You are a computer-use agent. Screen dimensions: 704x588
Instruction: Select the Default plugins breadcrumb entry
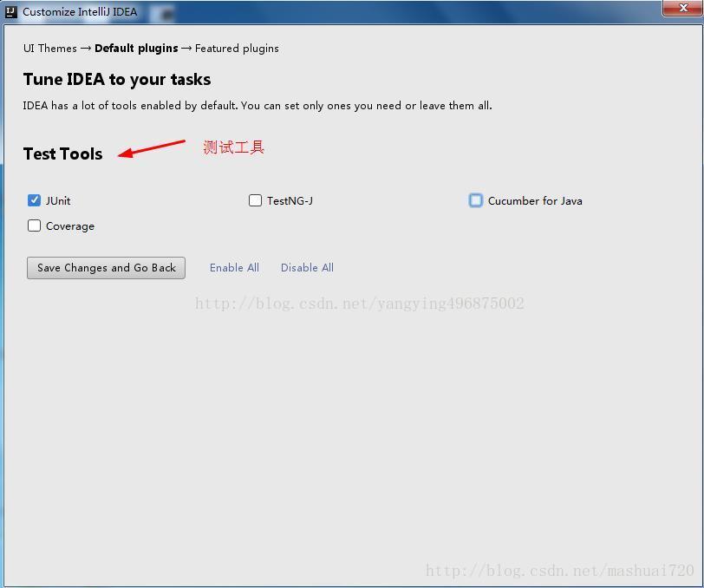coord(135,49)
